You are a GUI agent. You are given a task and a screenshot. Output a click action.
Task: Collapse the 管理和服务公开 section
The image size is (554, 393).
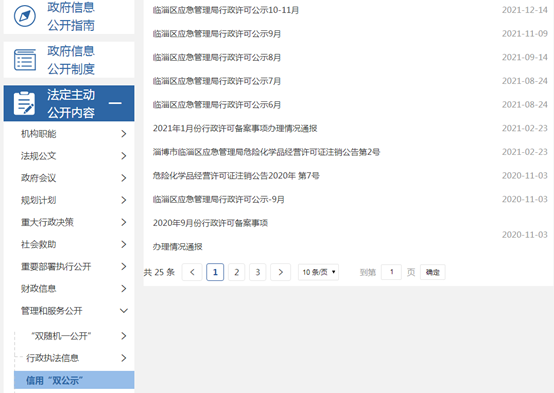point(124,311)
